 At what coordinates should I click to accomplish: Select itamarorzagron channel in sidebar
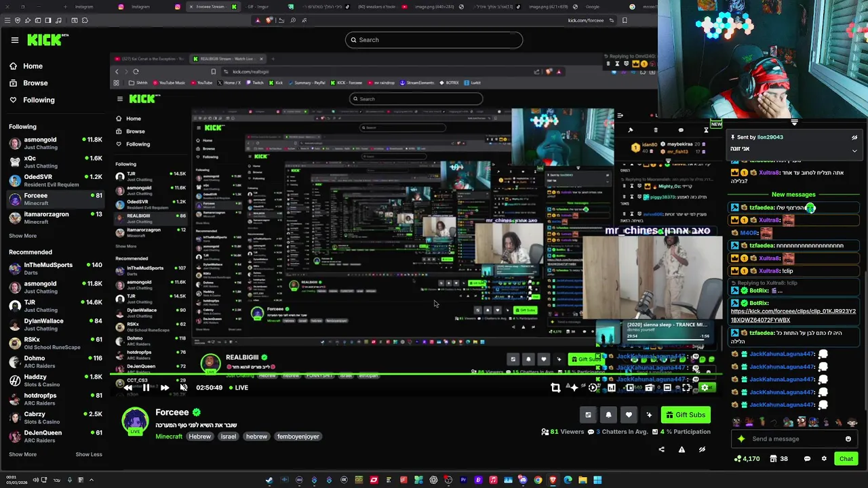pyautogui.click(x=54, y=218)
